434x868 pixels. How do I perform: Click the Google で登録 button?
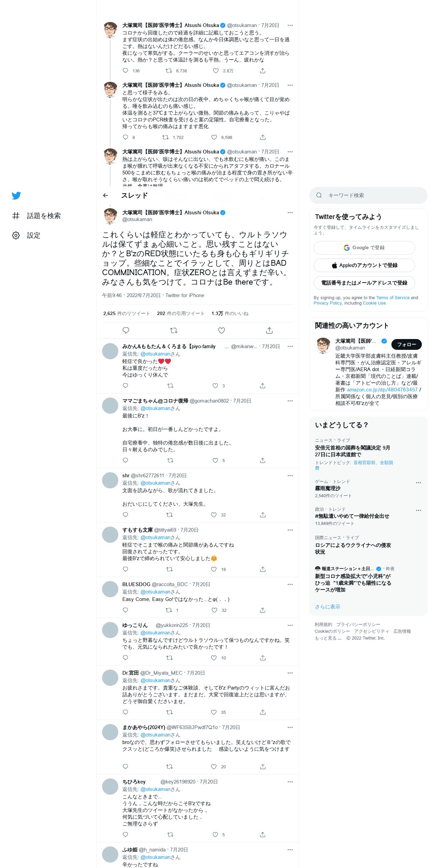click(x=364, y=248)
